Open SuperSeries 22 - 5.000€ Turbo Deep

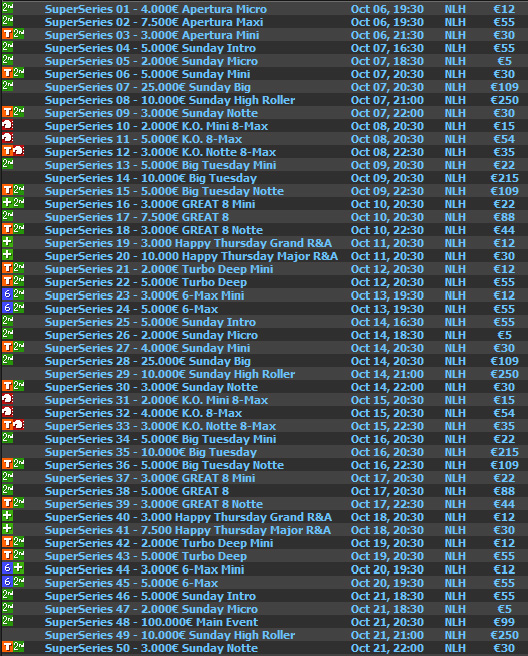point(146,282)
